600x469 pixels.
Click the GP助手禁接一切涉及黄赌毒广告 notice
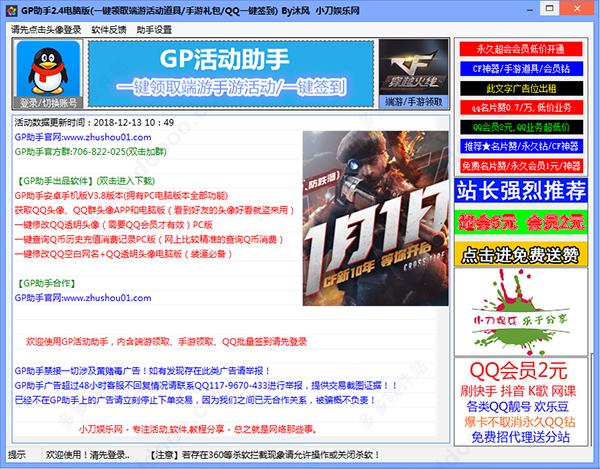tap(142, 371)
